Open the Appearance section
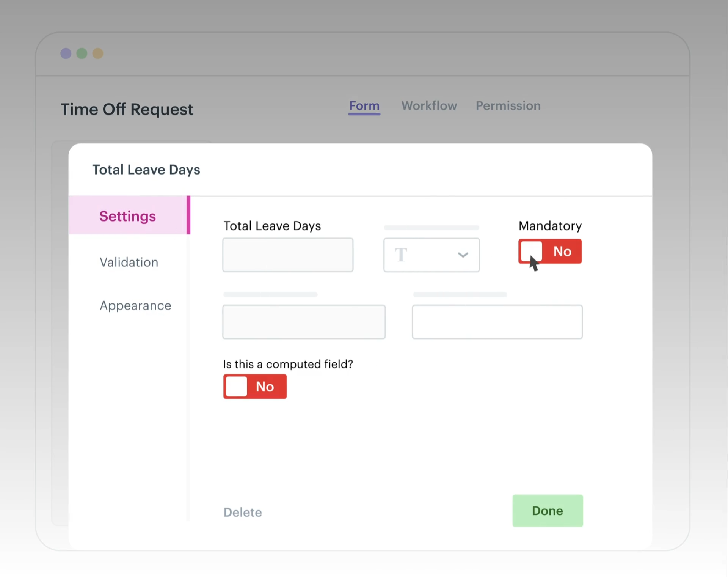Screen dimensions: 728x577 pos(135,305)
